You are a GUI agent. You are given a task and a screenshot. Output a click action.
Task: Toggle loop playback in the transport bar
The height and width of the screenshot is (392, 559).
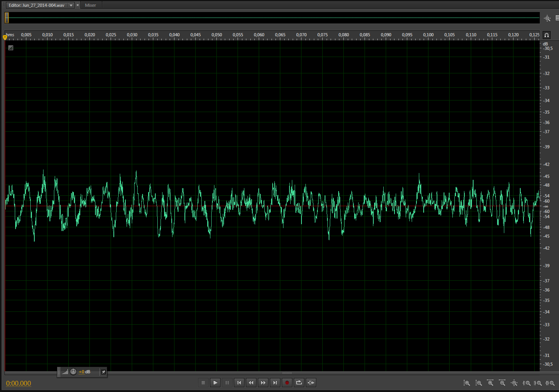[299, 383]
